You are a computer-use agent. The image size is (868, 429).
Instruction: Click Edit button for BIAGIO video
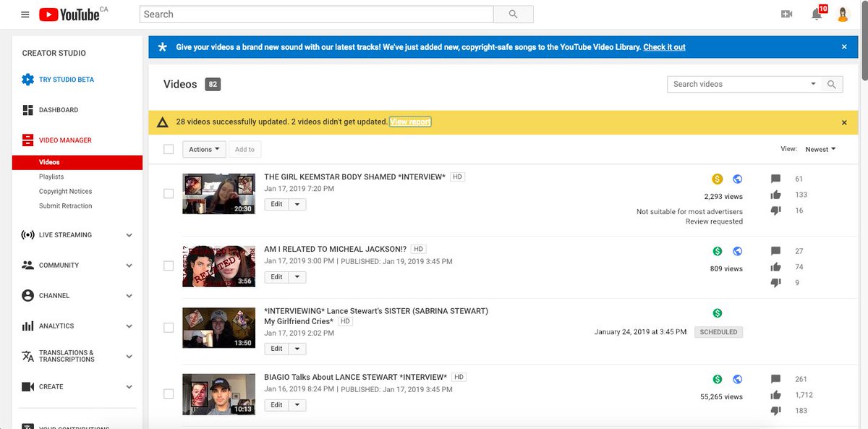click(277, 405)
